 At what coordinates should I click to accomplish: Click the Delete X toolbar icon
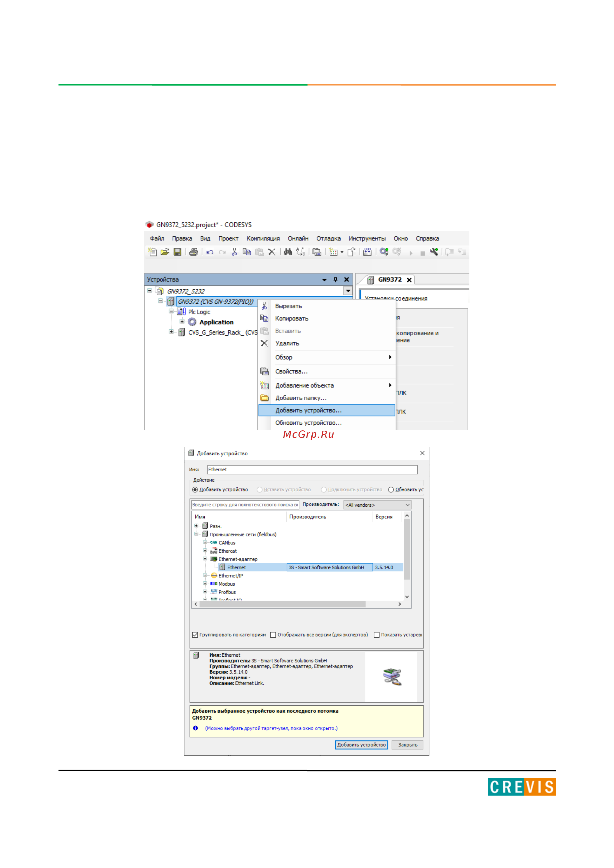[271, 252]
